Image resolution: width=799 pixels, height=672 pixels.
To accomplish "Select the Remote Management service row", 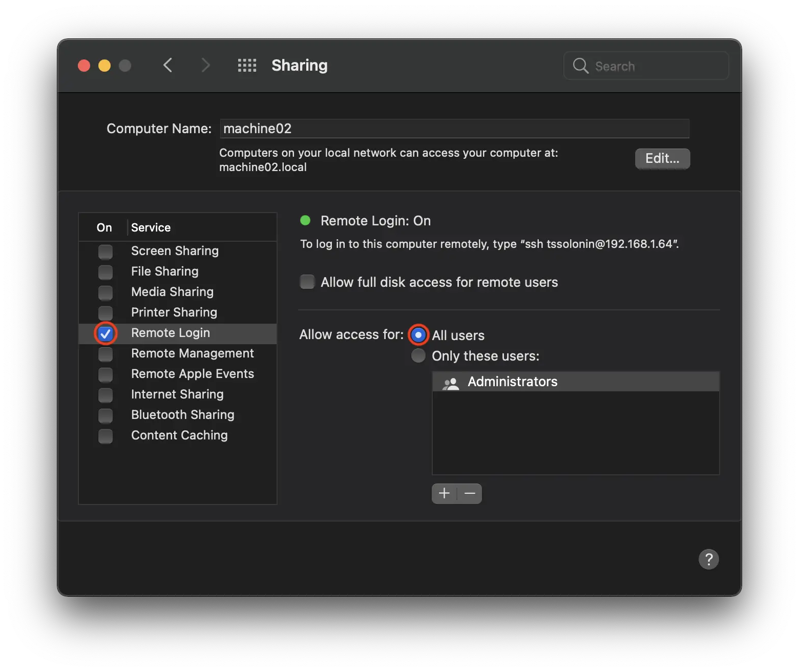I will point(192,353).
